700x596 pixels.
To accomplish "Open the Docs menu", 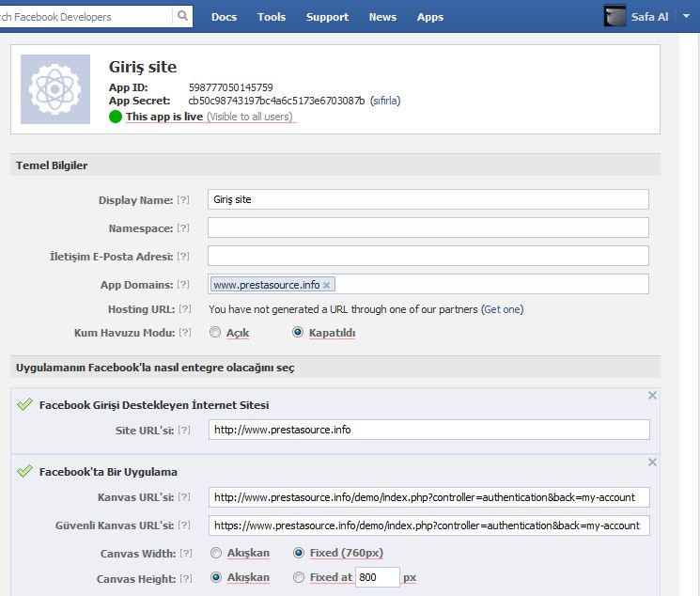I will click(224, 17).
